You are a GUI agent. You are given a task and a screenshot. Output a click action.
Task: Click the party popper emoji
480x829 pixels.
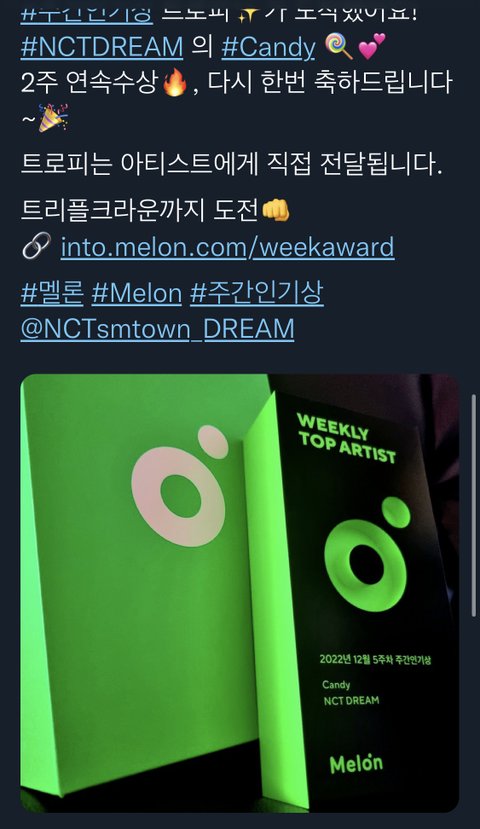point(53,117)
